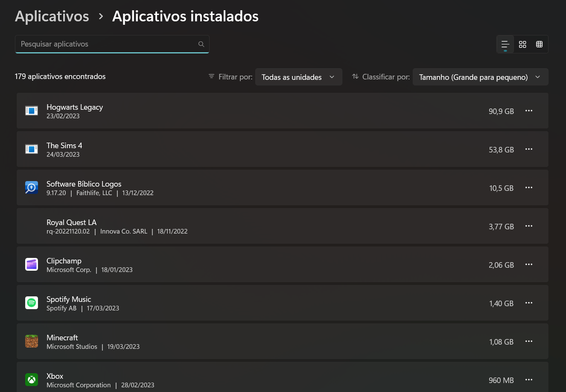This screenshot has height=392, width=566.
Task: Open more options for Royal Quest LA
Action: 529,226
